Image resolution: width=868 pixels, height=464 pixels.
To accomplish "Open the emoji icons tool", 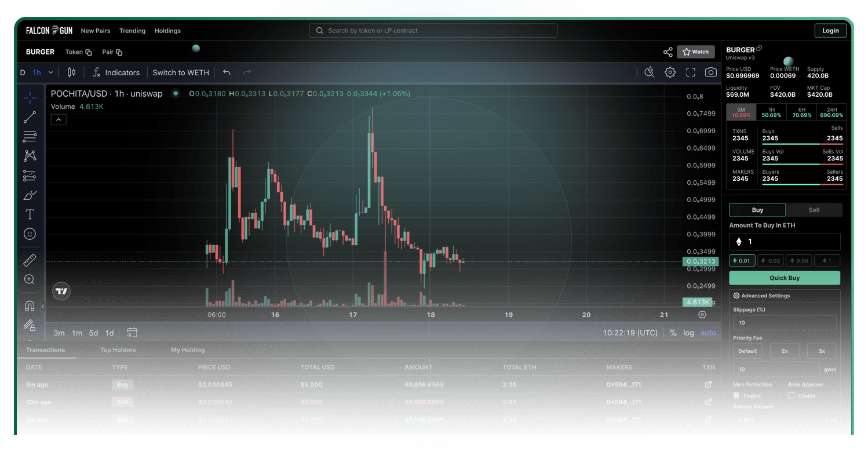I will [30, 234].
